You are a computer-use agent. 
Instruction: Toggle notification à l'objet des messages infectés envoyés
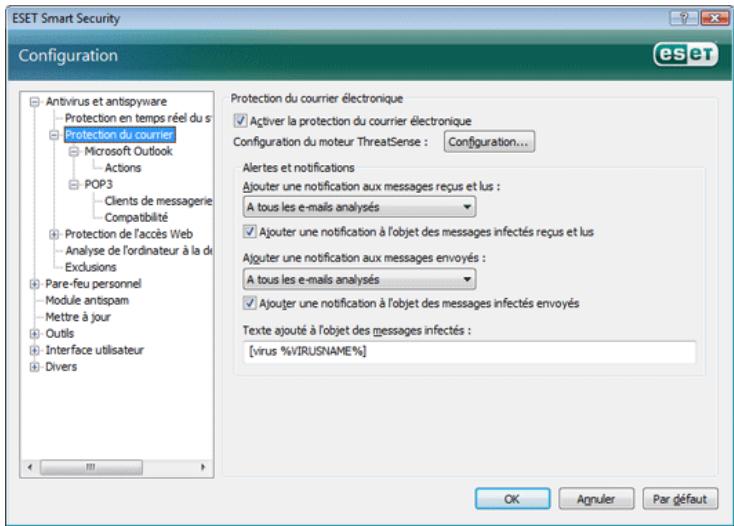[250, 303]
